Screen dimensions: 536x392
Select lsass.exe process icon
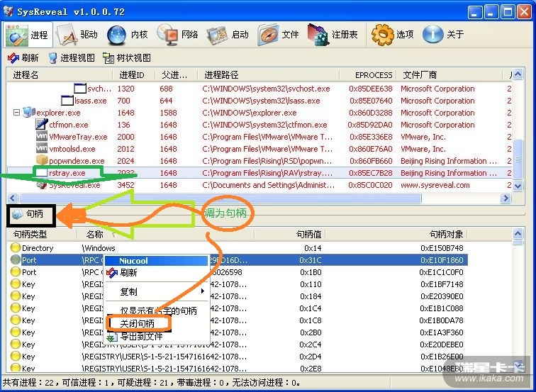click(x=67, y=101)
